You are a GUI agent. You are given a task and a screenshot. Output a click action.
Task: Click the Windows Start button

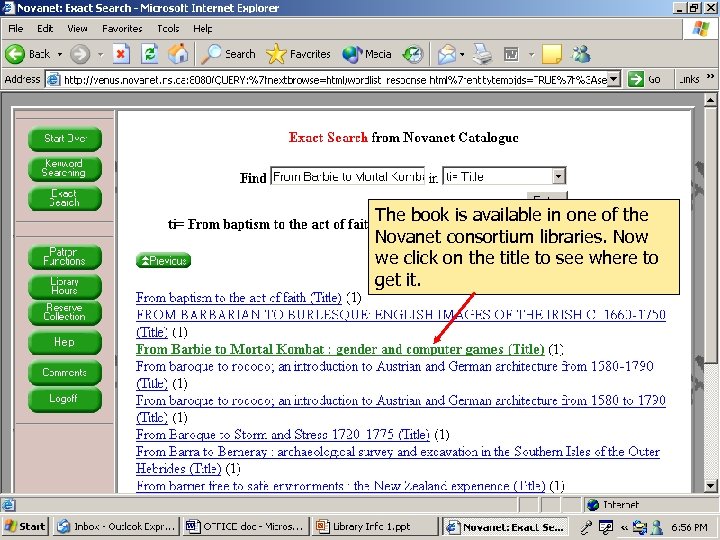coord(25,527)
